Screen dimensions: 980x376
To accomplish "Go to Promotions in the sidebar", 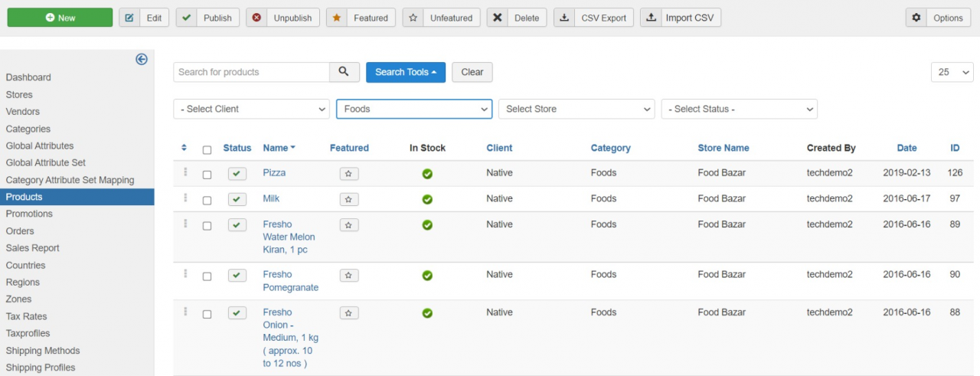I will 29,214.
